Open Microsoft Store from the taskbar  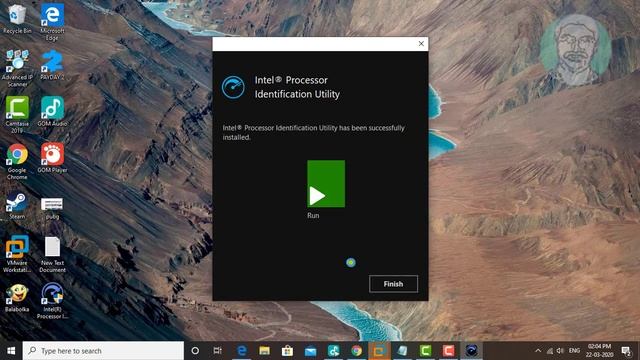tap(287, 351)
